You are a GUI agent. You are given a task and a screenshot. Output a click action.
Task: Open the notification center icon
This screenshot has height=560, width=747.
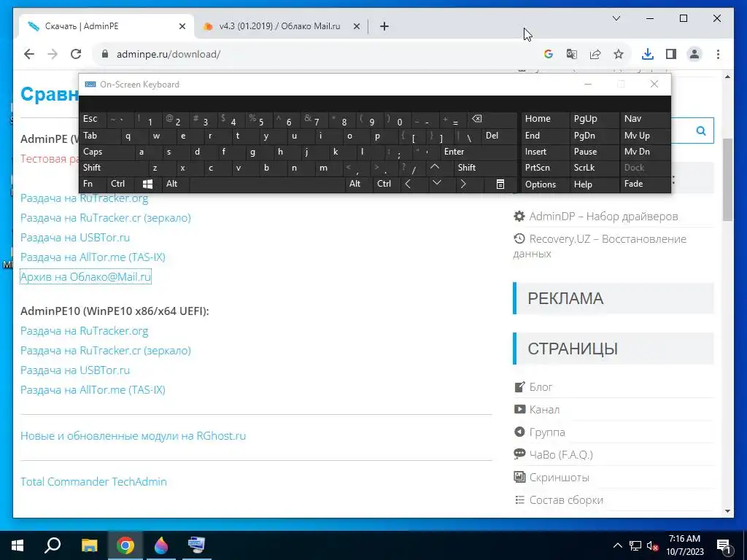tap(724, 546)
